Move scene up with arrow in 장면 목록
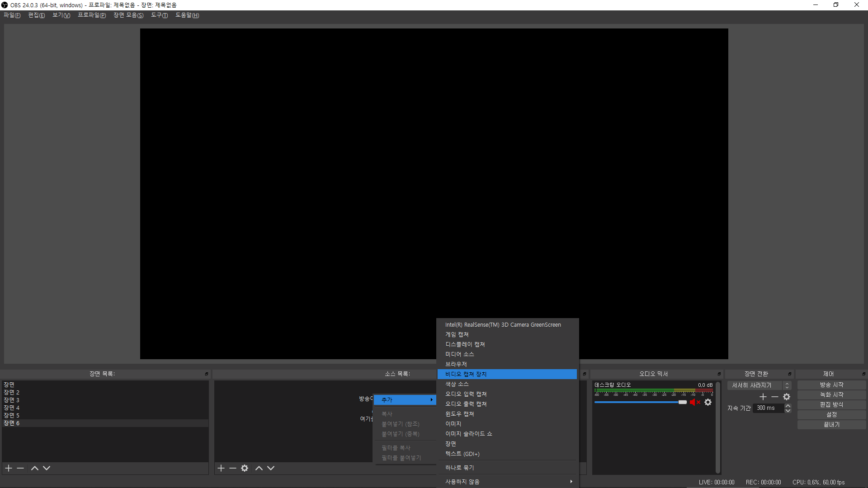 point(35,468)
